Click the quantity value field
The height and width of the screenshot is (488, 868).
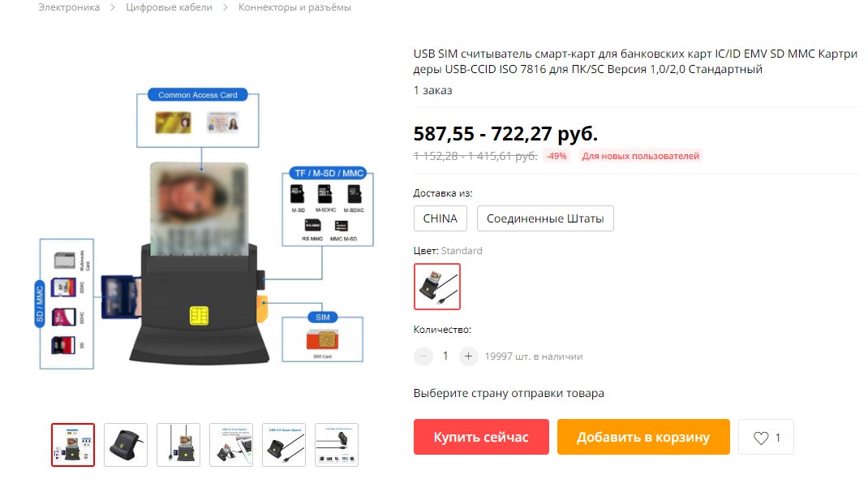click(445, 356)
